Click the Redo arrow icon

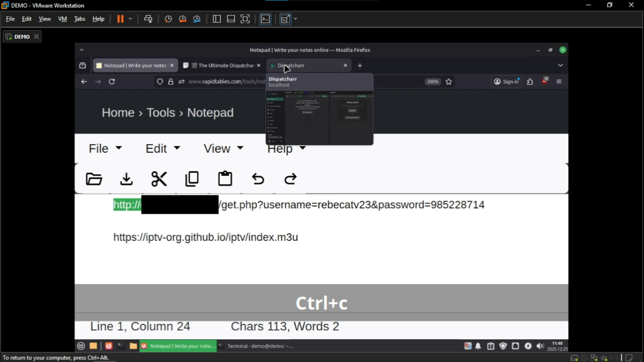pyautogui.click(x=290, y=179)
